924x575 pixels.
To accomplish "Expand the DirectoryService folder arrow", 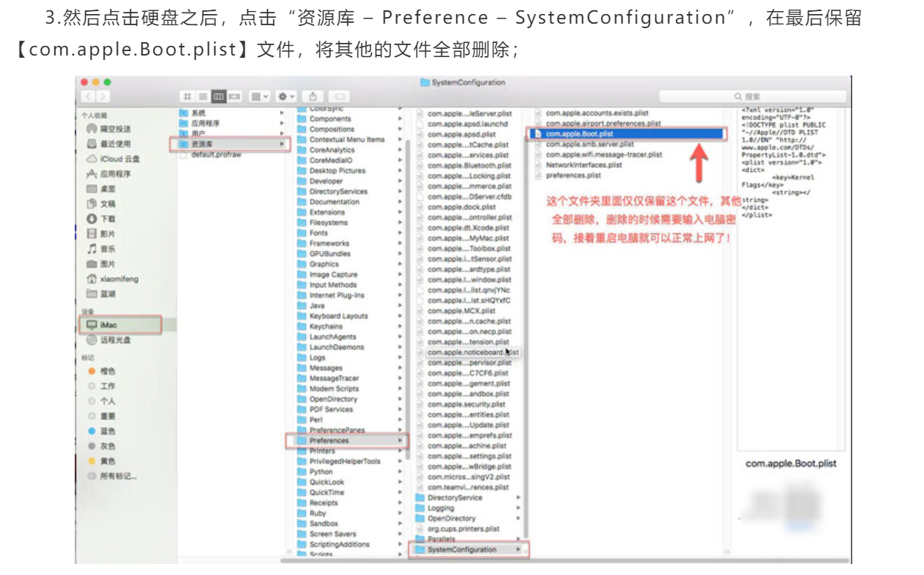I will click(x=518, y=498).
